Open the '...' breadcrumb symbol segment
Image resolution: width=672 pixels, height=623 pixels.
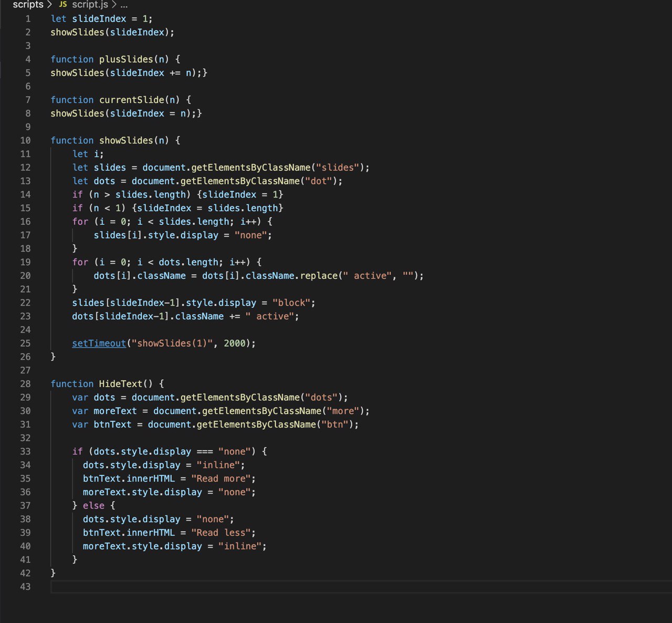[124, 5]
